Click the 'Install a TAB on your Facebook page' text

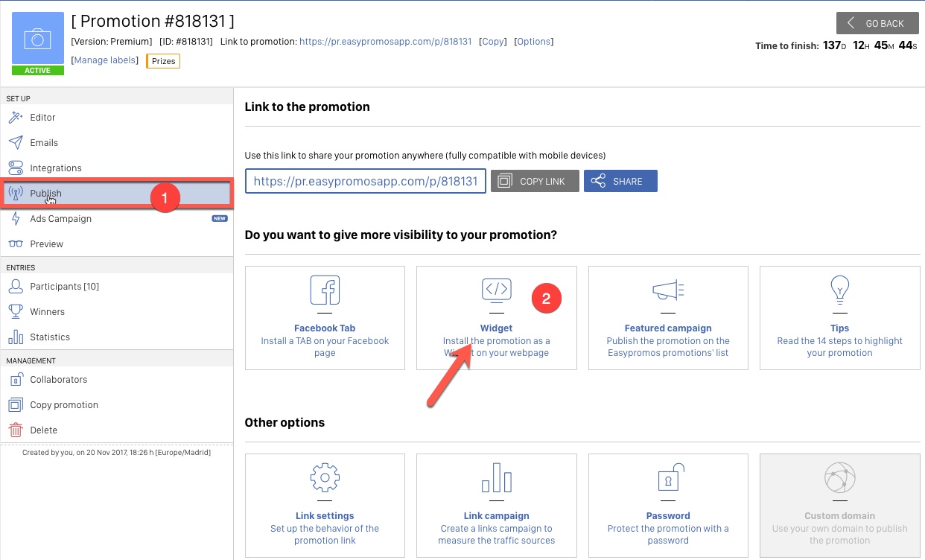(x=325, y=347)
